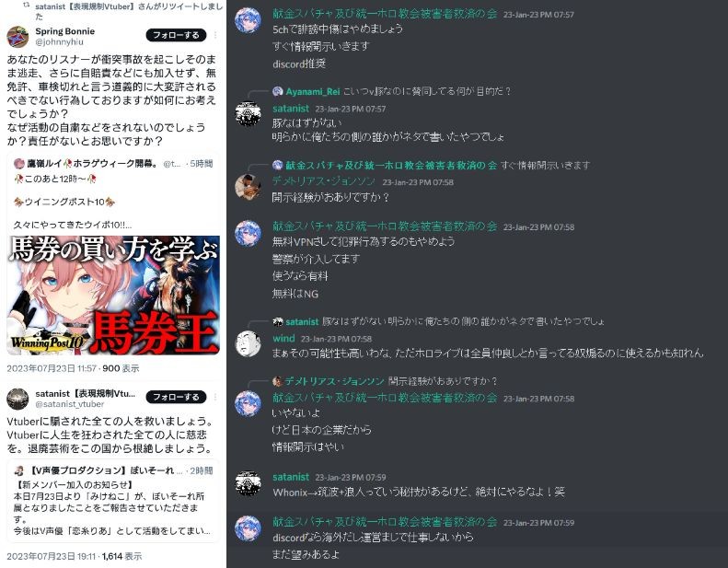Click the follow button beside Spring Bonnie
The image size is (728, 568).
click(176, 35)
